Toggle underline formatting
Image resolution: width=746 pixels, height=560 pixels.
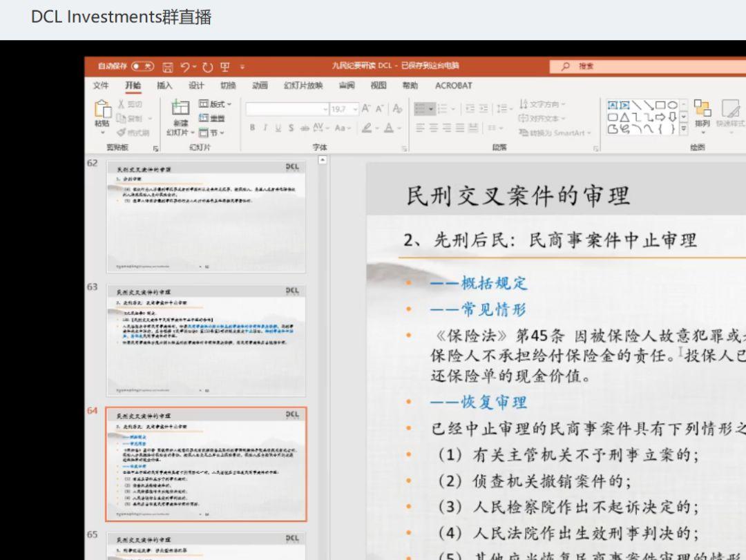(278, 128)
